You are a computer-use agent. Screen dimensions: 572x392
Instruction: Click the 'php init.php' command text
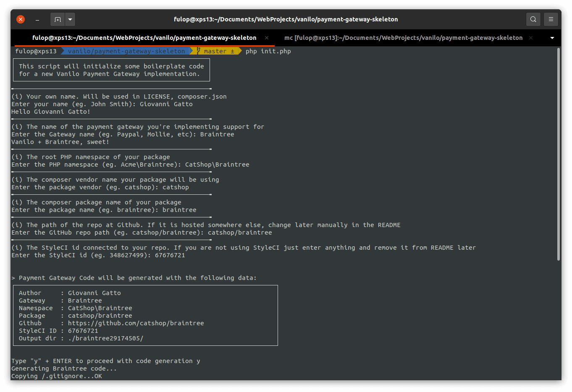click(268, 51)
